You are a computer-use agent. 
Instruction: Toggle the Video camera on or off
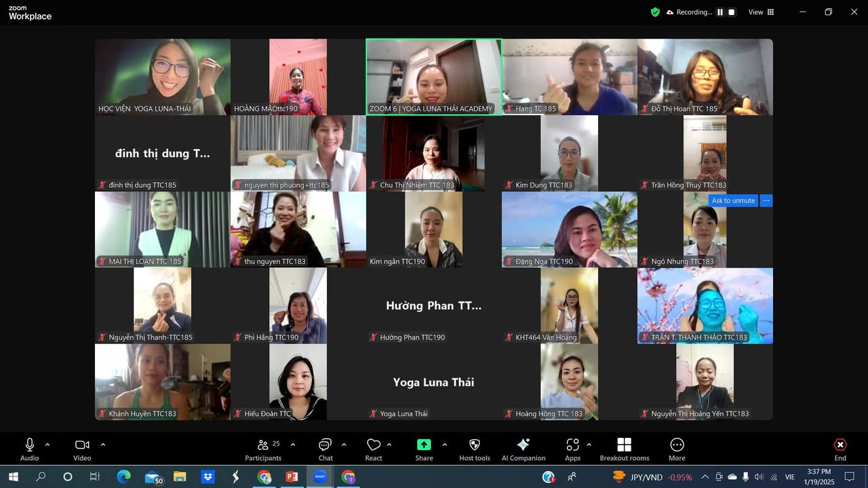tap(82, 449)
